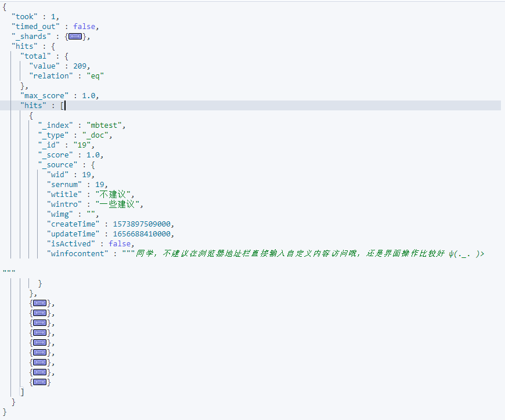
Task: Expand the last collapsed hit entry
Action: (x=39, y=382)
